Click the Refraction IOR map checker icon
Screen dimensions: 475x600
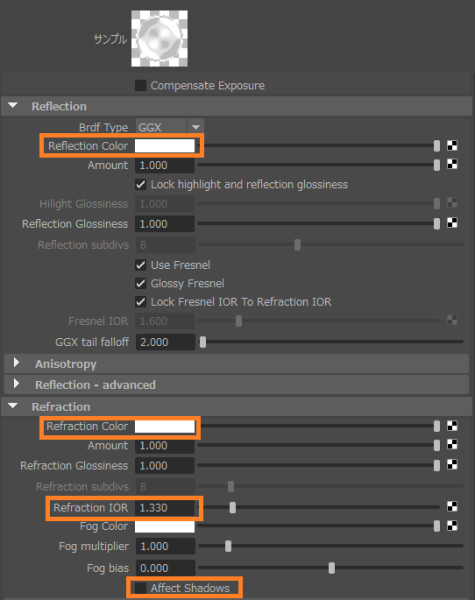tap(452, 507)
